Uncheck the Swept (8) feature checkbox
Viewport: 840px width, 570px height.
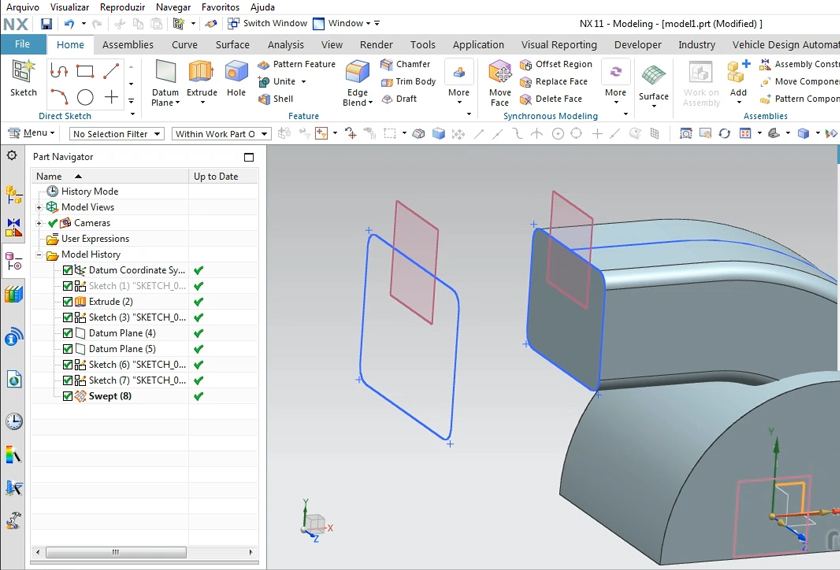(68, 396)
